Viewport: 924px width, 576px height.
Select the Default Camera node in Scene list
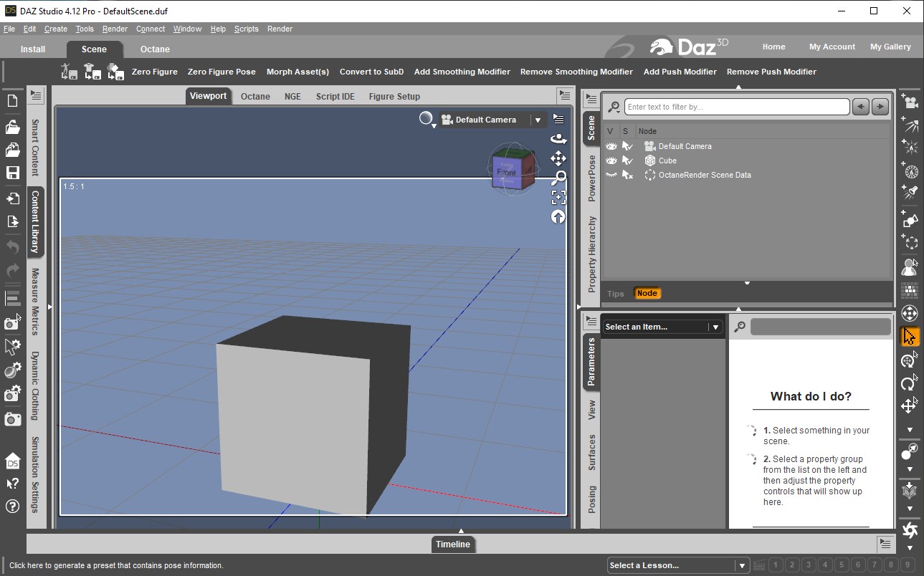(x=685, y=146)
